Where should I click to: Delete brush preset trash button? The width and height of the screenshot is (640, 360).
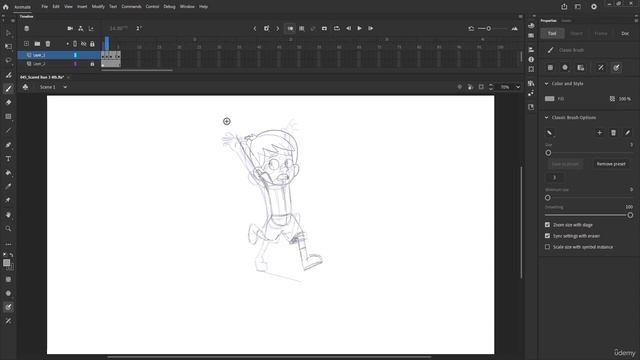(613, 133)
